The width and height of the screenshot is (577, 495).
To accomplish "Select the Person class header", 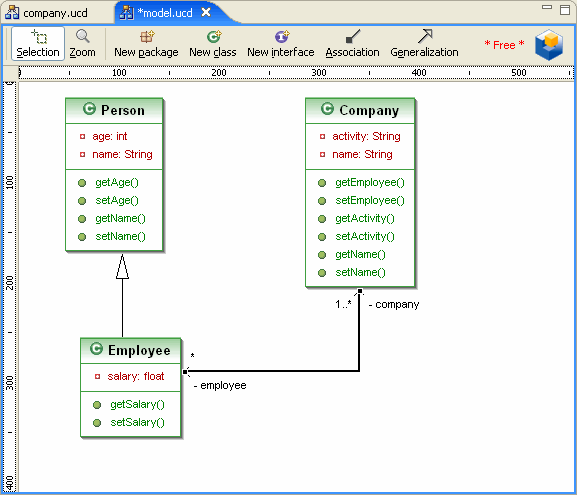I will pos(114,110).
